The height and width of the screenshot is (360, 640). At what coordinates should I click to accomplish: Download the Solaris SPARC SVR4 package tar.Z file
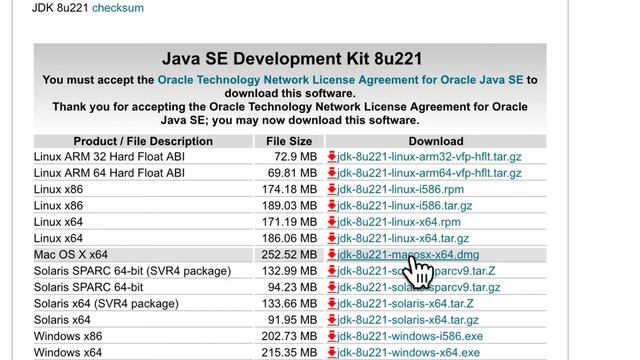[x=416, y=271]
